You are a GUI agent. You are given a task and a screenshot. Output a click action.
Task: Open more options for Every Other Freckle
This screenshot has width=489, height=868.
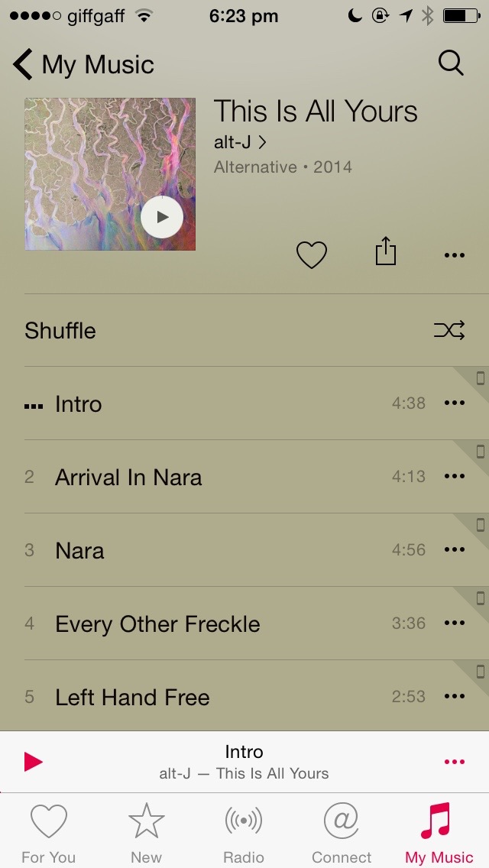click(x=454, y=623)
